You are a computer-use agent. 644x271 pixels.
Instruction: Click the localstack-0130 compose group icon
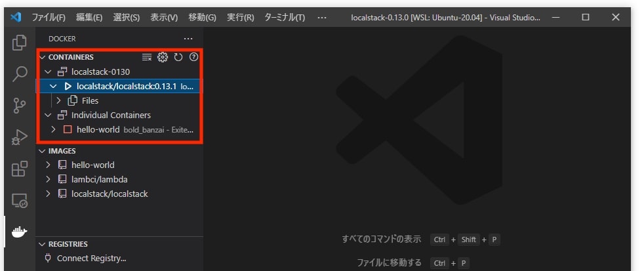[x=62, y=72]
